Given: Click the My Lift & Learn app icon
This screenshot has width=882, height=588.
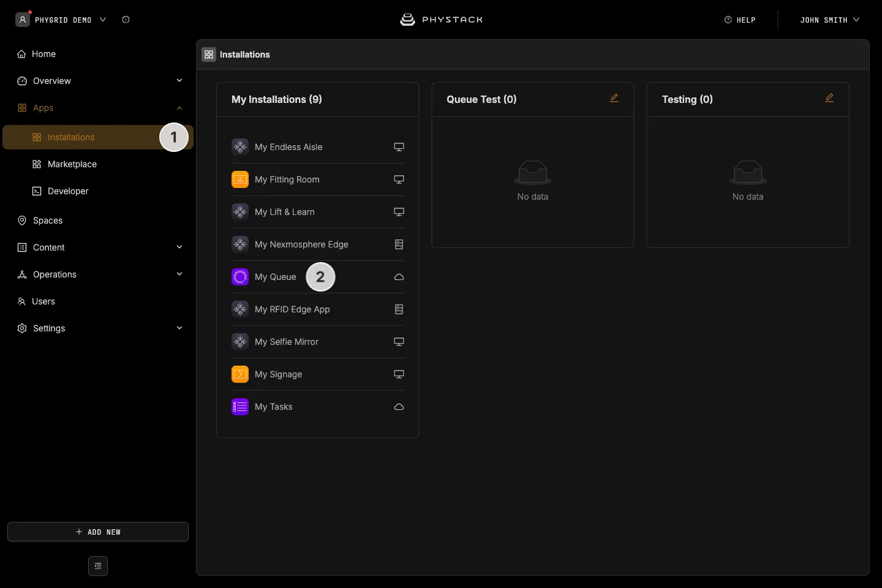Looking at the screenshot, I should 240,212.
